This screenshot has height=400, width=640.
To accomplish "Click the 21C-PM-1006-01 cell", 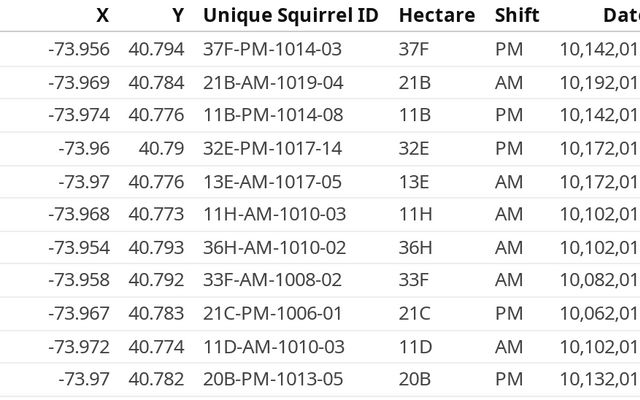I will point(273,313).
